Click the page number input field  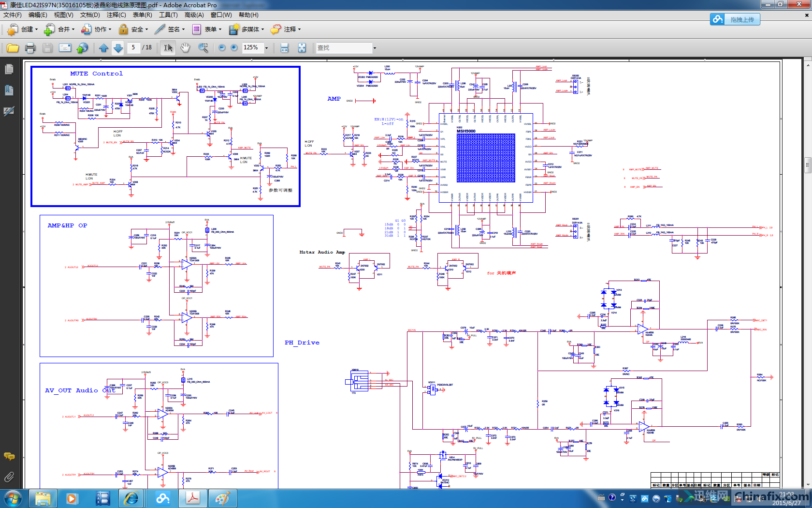(133, 47)
